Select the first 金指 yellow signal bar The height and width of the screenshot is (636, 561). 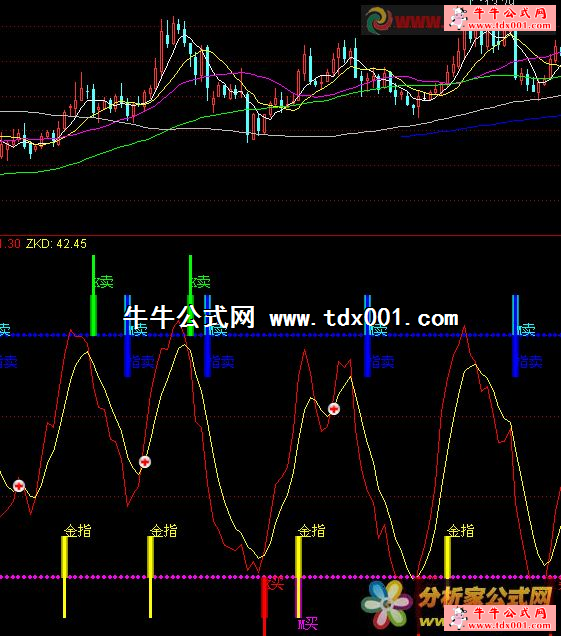coord(64,577)
